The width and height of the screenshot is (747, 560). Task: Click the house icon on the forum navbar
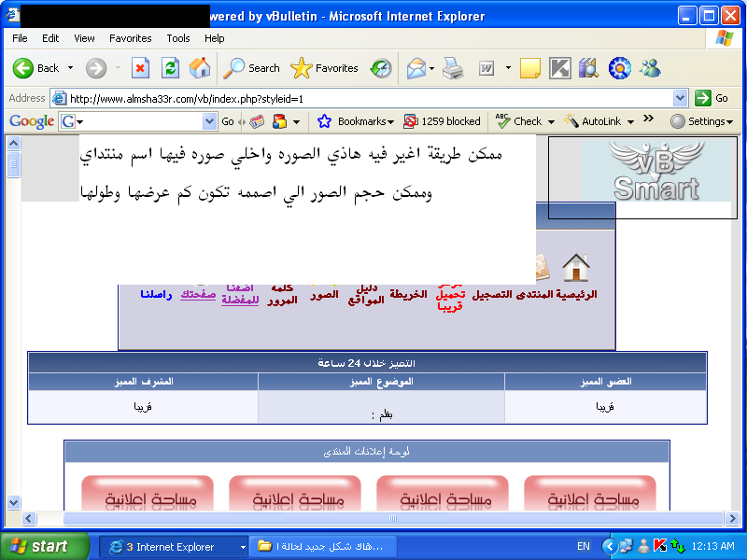pyautogui.click(x=576, y=268)
